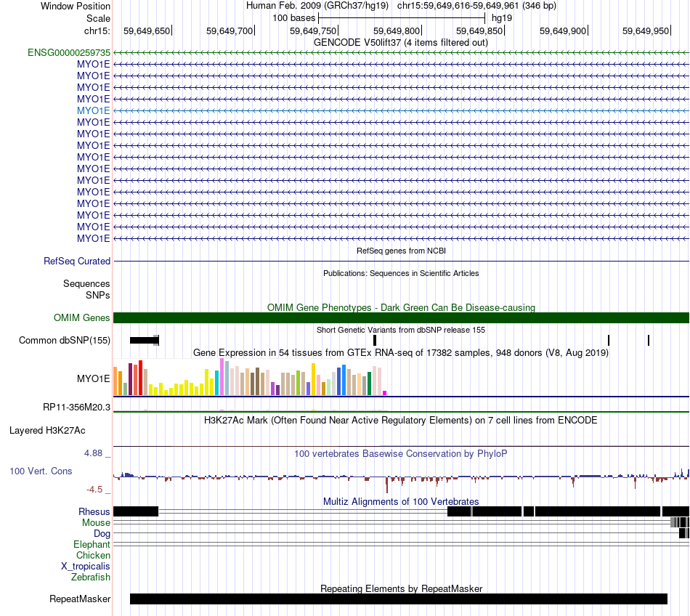This screenshot has height=616, width=690.
Task: Click the Elephant alignment label
Action: 92,545
